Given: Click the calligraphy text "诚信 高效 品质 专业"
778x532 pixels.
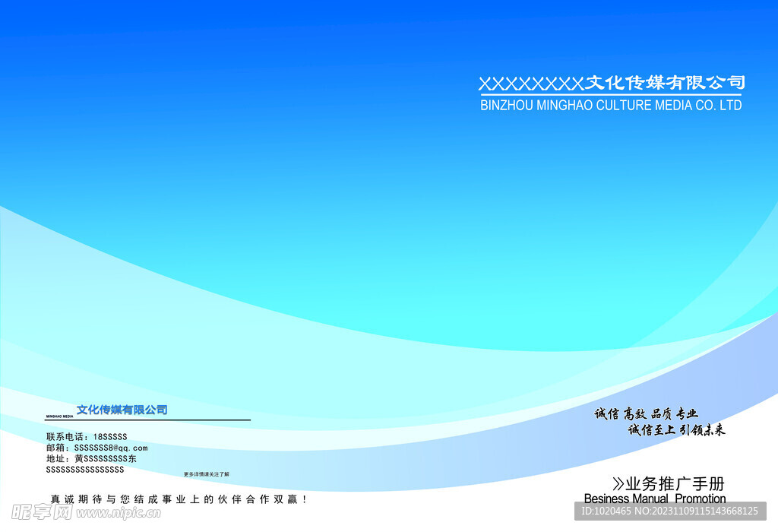Looking at the screenshot, I should tap(646, 413).
